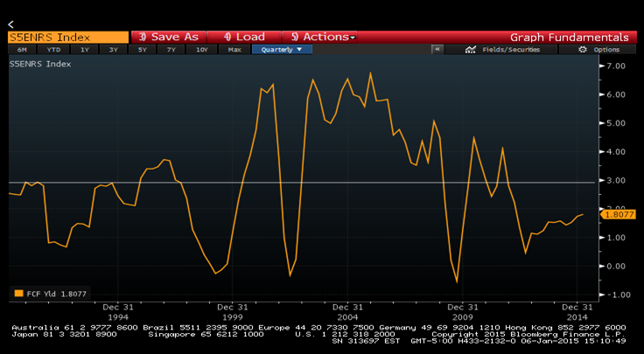Click the back arrow at top left

point(10,24)
